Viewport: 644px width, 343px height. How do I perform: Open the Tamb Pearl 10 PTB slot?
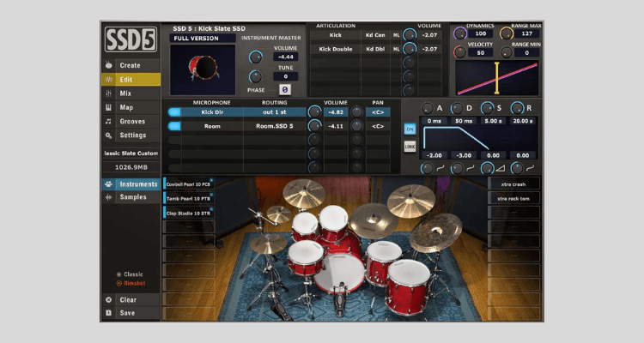189,199
